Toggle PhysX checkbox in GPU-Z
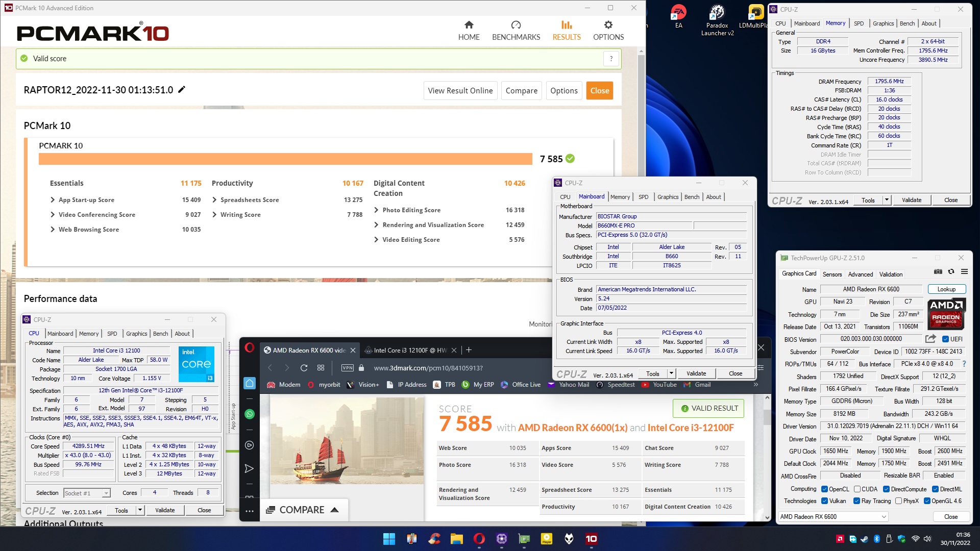Image resolution: width=980 pixels, height=551 pixels. tap(898, 501)
